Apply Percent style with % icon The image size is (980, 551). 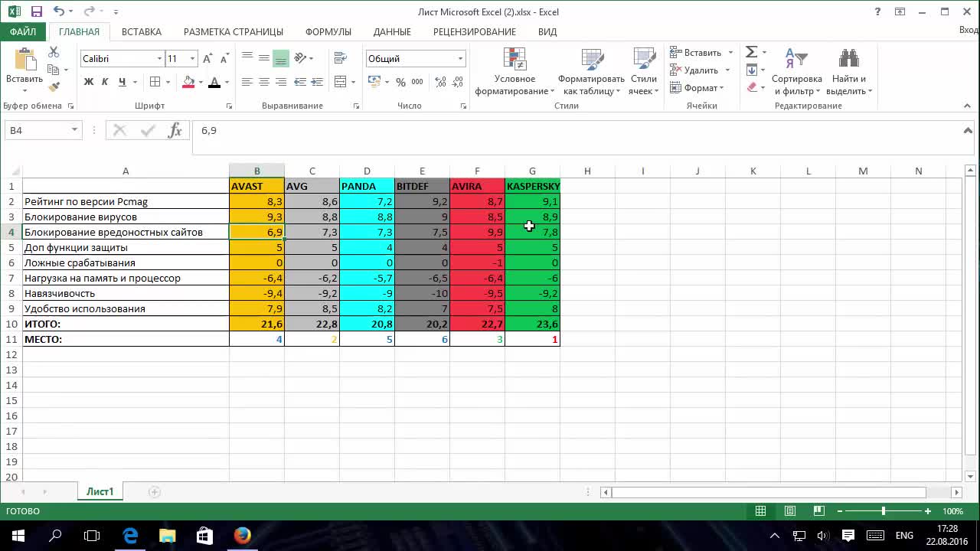[400, 82]
